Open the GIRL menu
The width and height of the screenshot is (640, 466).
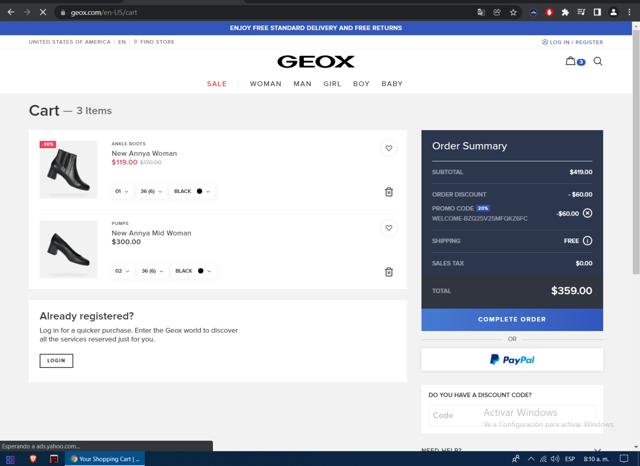point(332,84)
